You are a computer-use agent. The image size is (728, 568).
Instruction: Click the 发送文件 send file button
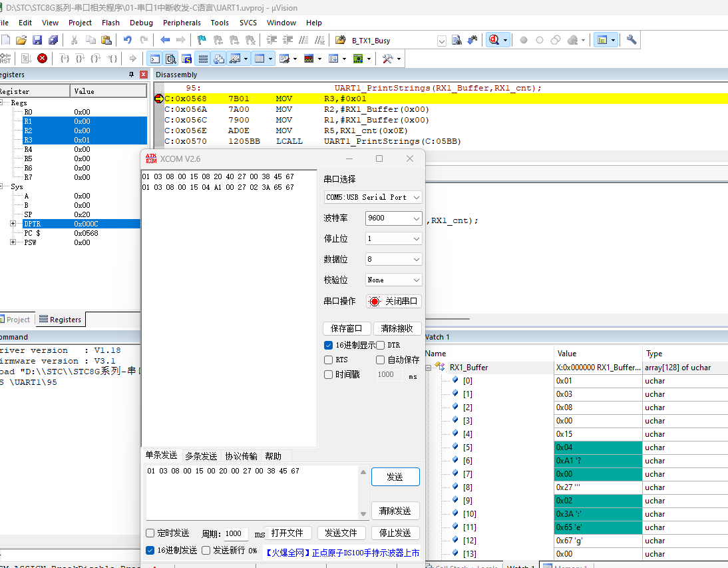click(341, 533)
